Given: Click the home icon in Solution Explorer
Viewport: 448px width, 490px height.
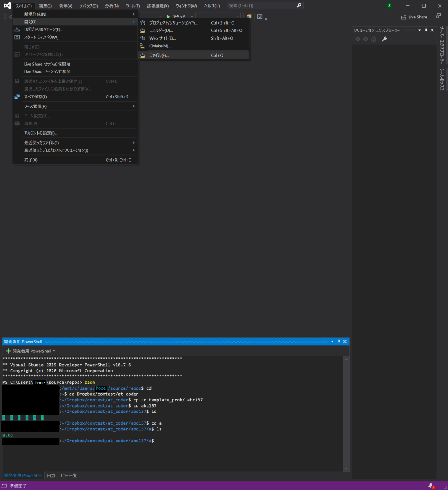Looking at the screenshot, I should pyautogui.click(x=373, y=39).
